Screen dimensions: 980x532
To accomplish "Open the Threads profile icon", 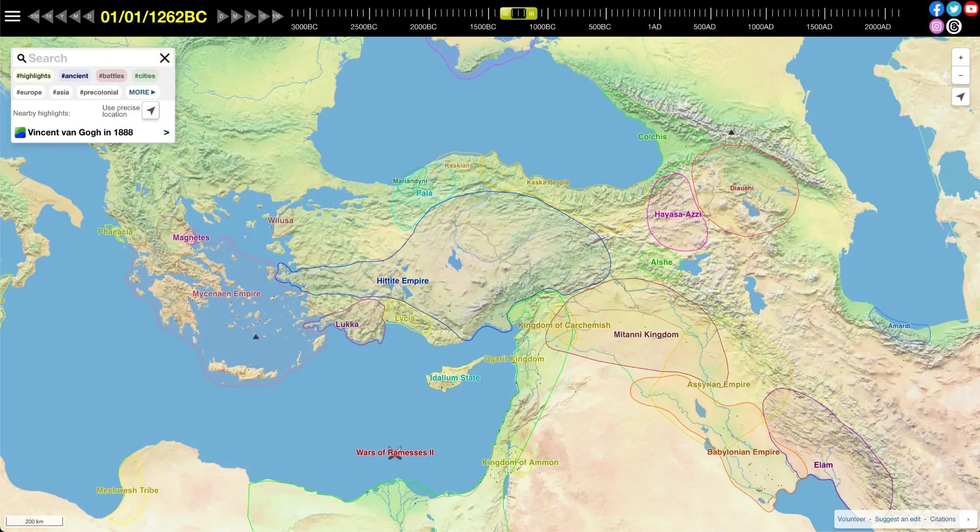I will [x=954, y=26].
